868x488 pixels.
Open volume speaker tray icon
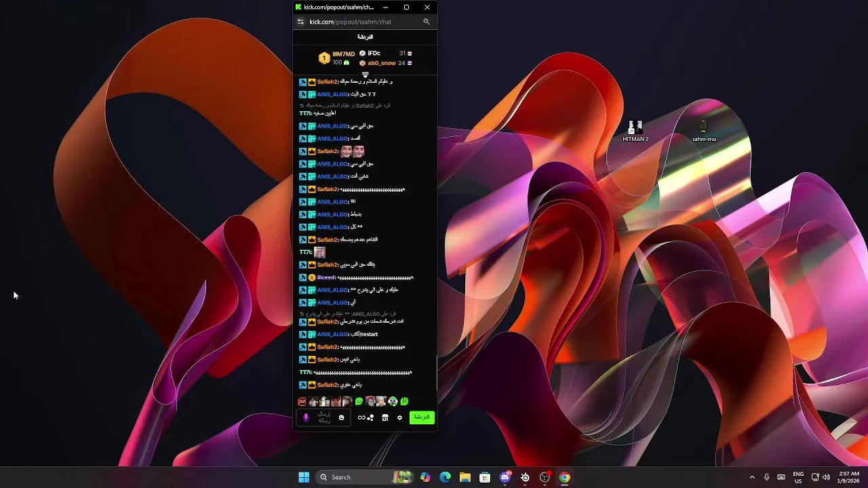(x=827, y=477)
